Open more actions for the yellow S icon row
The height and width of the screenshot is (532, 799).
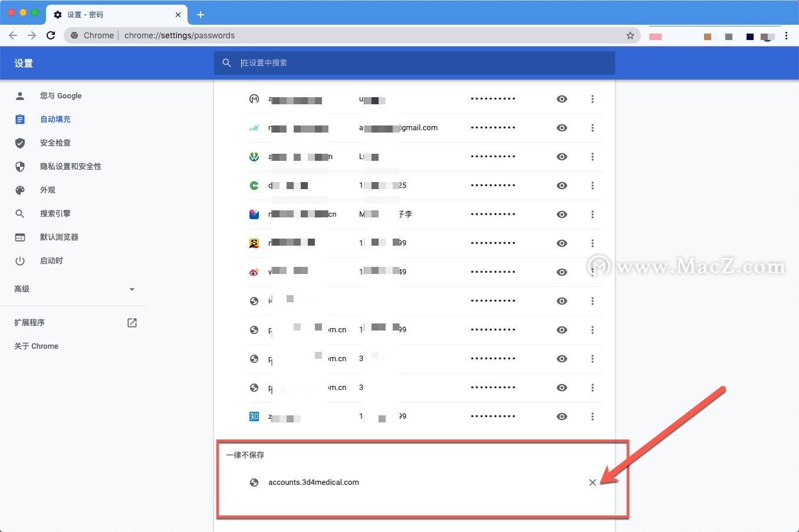(593, 243)
